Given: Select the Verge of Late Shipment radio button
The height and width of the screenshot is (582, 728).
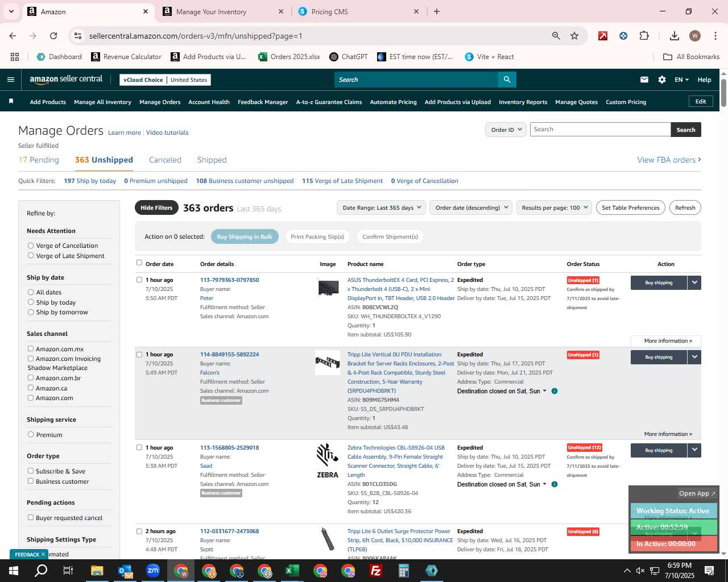Looking at the screenshot, I should (31, 256).
